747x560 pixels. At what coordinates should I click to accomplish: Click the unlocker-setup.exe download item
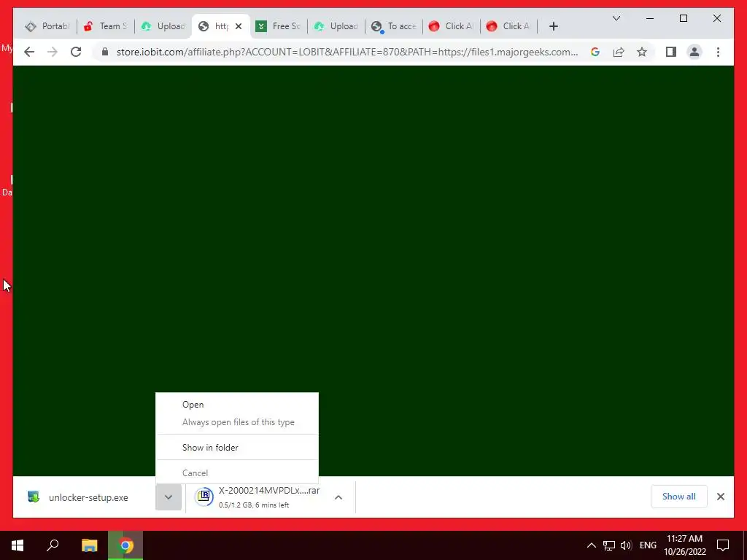88,497
